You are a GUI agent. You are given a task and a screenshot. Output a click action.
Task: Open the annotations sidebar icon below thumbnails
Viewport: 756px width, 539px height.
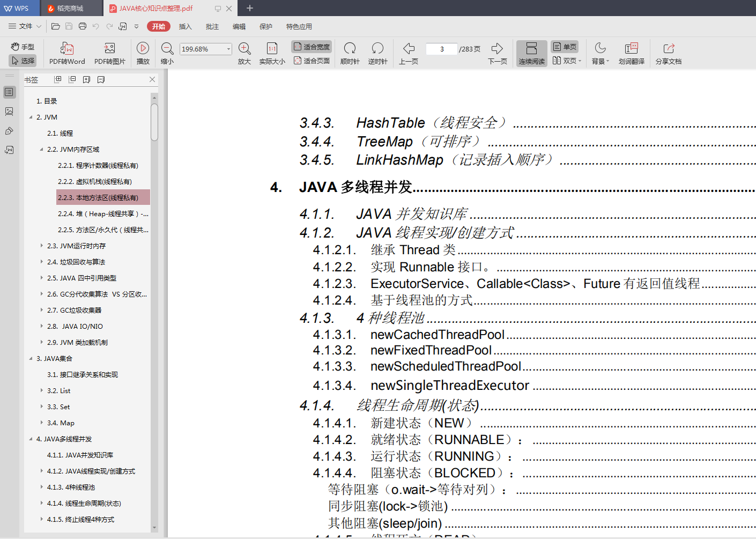coord(9,131)
